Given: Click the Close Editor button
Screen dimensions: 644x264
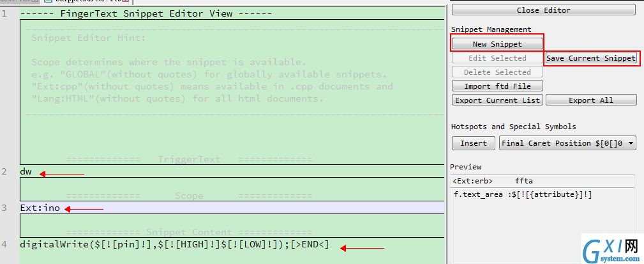Looking at the screenshot, I should tap(543, 10).
